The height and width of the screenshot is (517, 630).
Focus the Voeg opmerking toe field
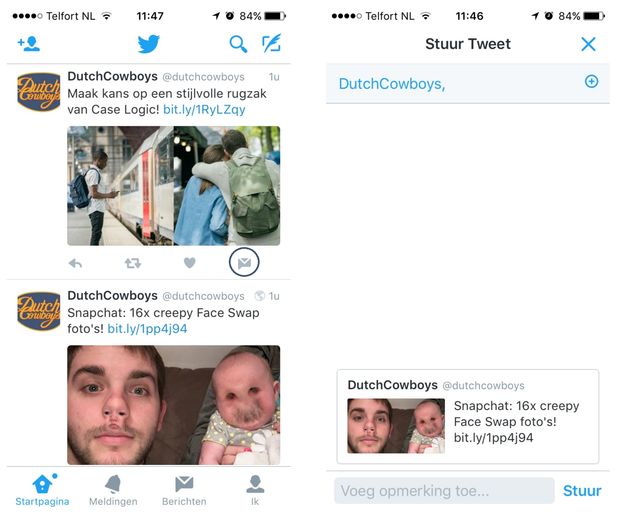click(444, 490)
